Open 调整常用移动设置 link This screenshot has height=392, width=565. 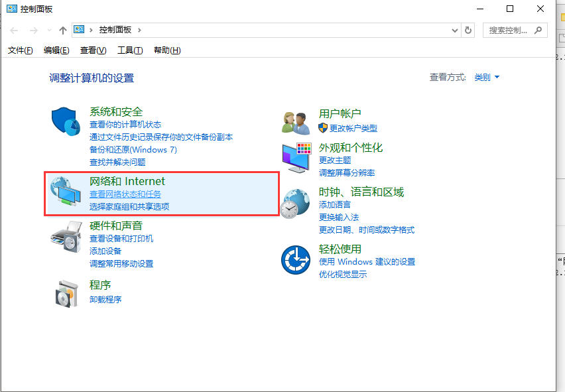(x=121, y=264)
